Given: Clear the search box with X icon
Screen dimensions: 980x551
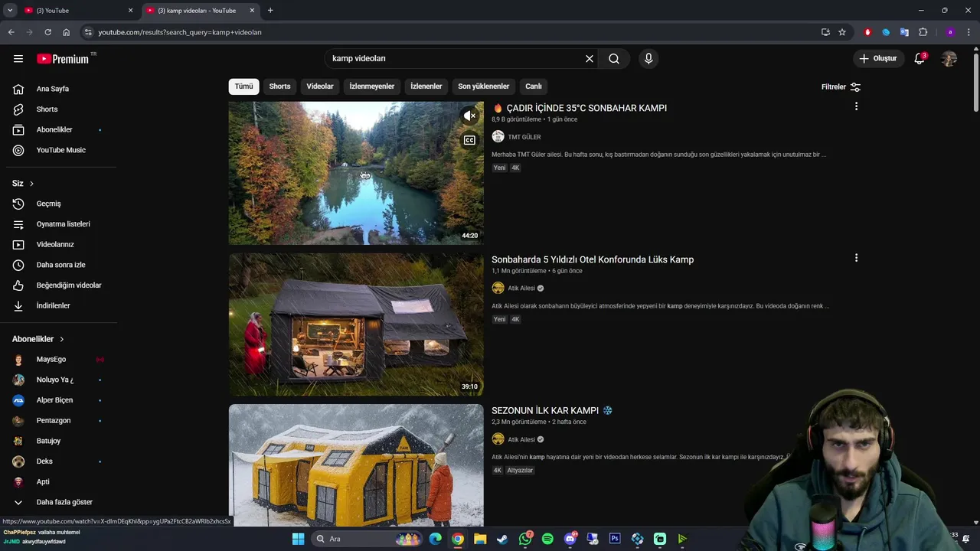Looking at the screenshot, I should coord(590,59).
